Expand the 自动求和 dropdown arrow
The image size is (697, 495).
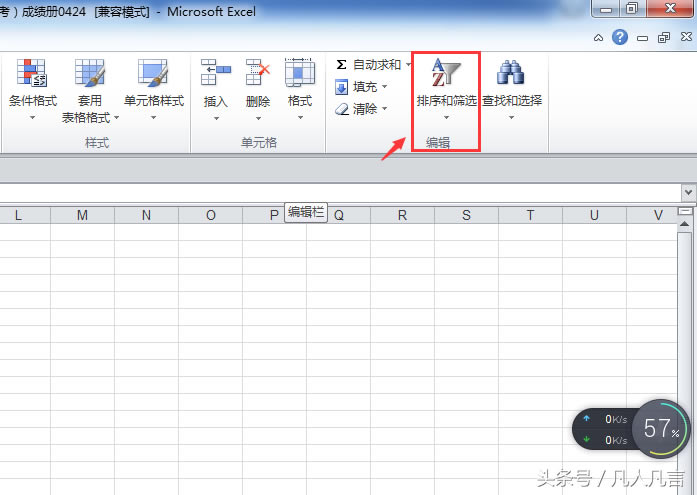coord(409,64)
